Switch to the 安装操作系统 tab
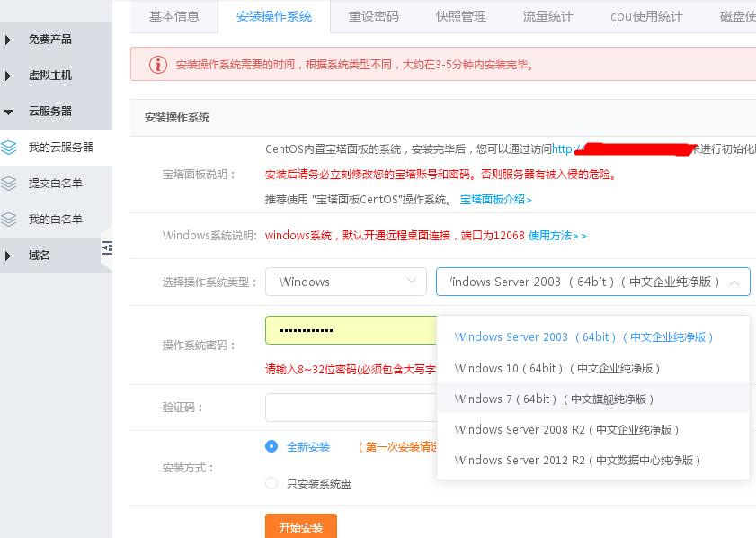The height and width of the screenshot is (538, 756). point(274,16)
